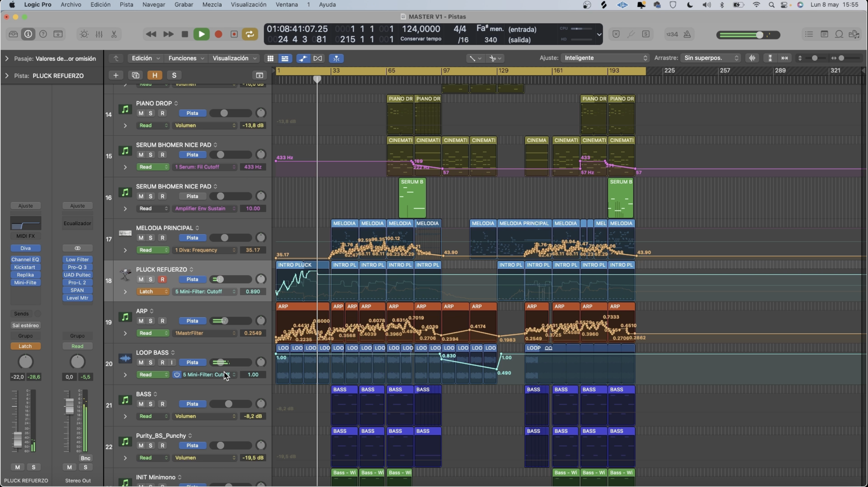
Task: Click the Bnc bounce button
Action: [x=85, y=458]
